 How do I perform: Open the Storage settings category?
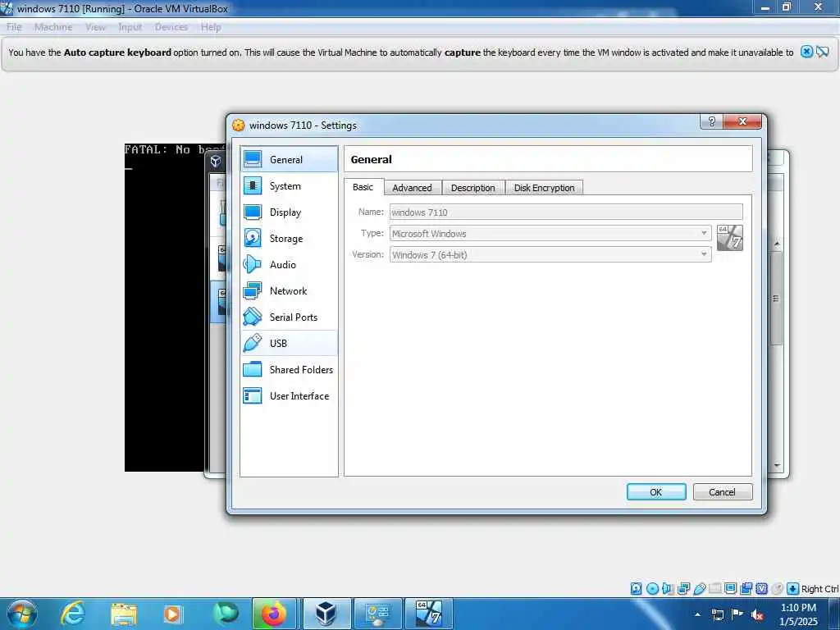pos(289,239)
